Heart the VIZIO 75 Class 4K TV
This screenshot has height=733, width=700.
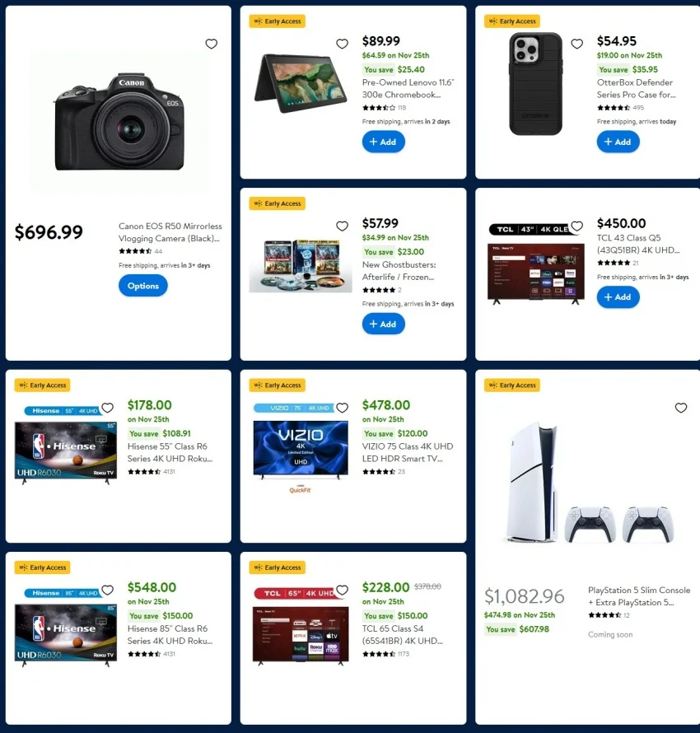(342, 409)
